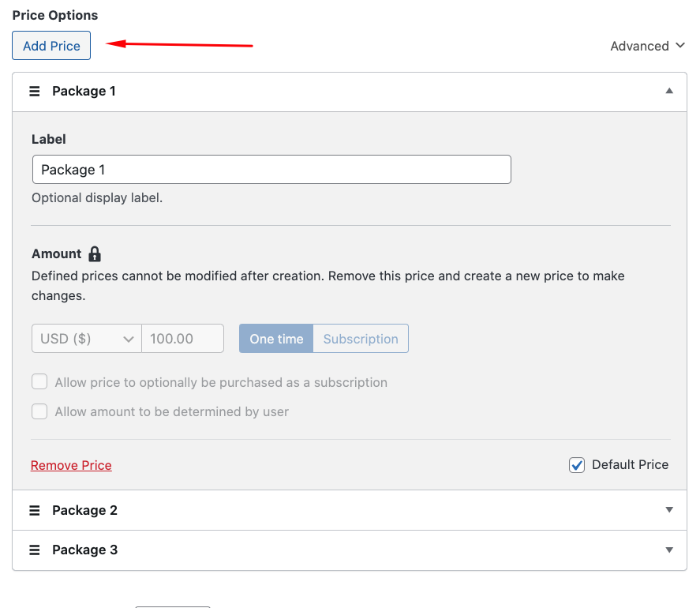Click the lock icon next to Amount
The width and height of the screenshot is (700, 608).
tap(95, 254)
